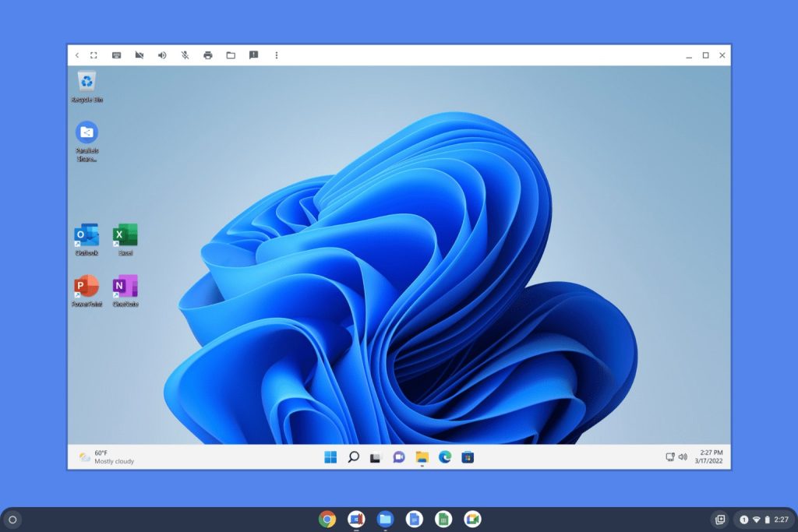The image size is (798, 532).
Task: Select the Outlook desktop shortcut
Action: click(87, 239)
